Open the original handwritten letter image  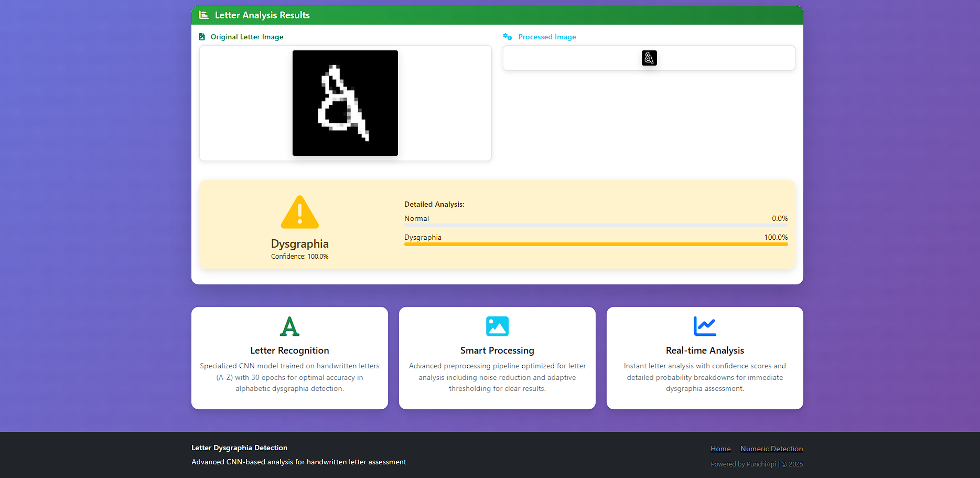pos(345,103)
